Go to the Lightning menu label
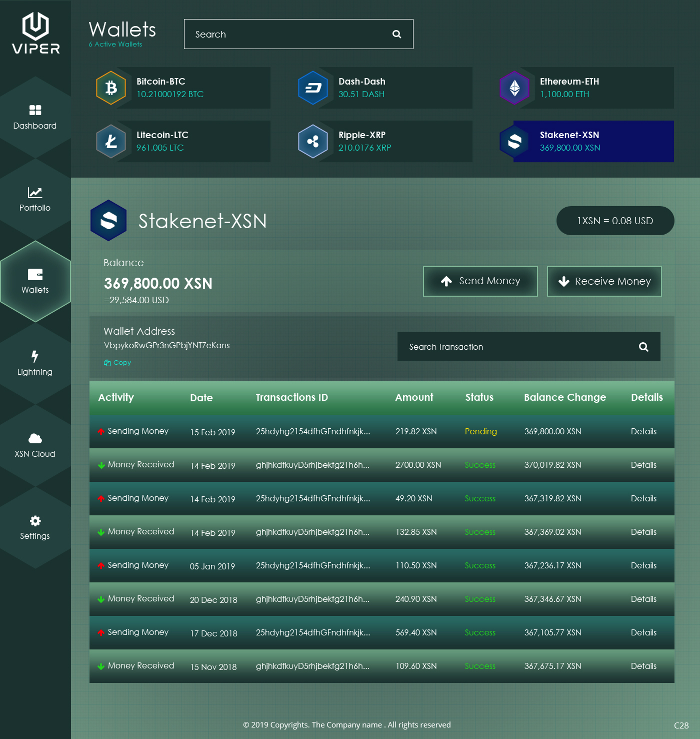This screenshot has width=700, height=739. coord(35,372)
